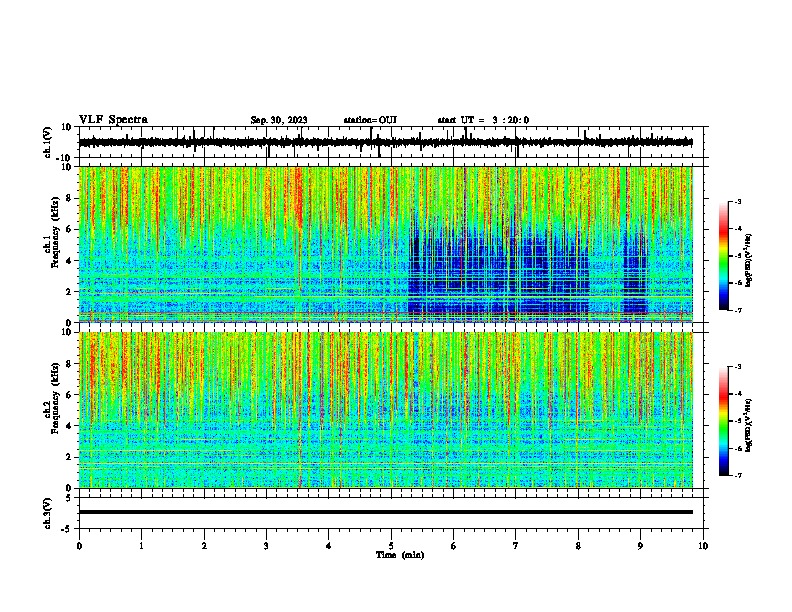Click time axis tick label "7"
The height and width of the screenshot is (612, 792).
516,546
